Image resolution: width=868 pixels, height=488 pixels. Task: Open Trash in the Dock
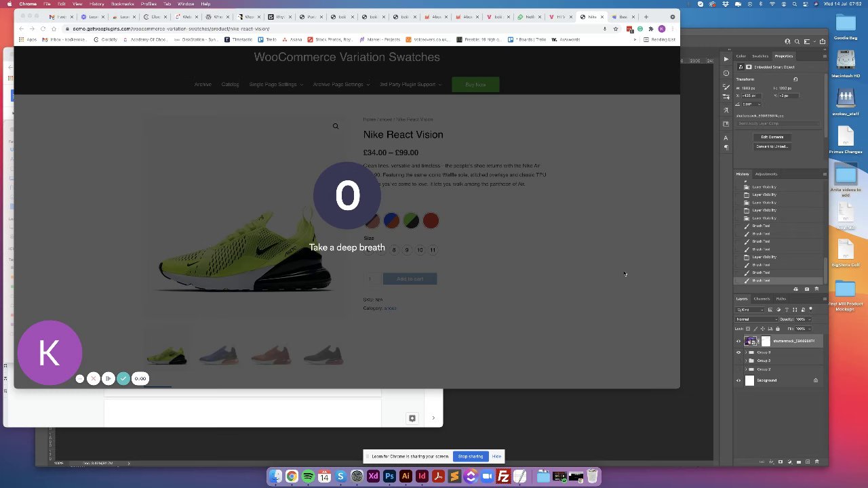tap(592, 477)
